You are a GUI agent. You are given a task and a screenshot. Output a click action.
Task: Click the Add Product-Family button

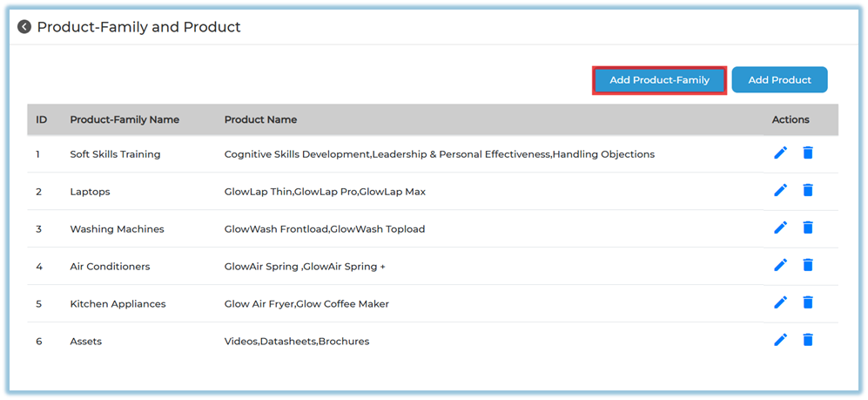click(x=659, y=80)
